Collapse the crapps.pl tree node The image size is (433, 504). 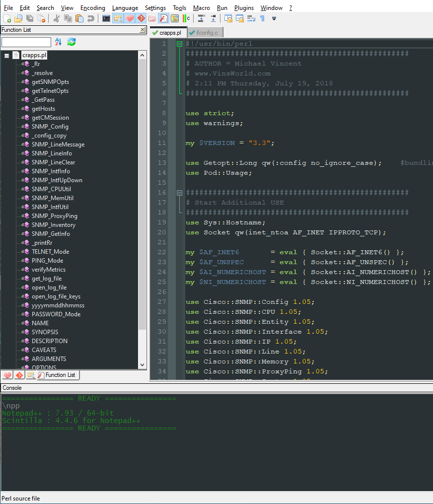(x=6, y=56)
